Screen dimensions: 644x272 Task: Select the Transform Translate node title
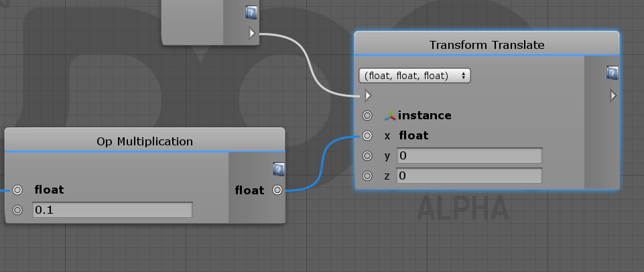tap(487, 45)
